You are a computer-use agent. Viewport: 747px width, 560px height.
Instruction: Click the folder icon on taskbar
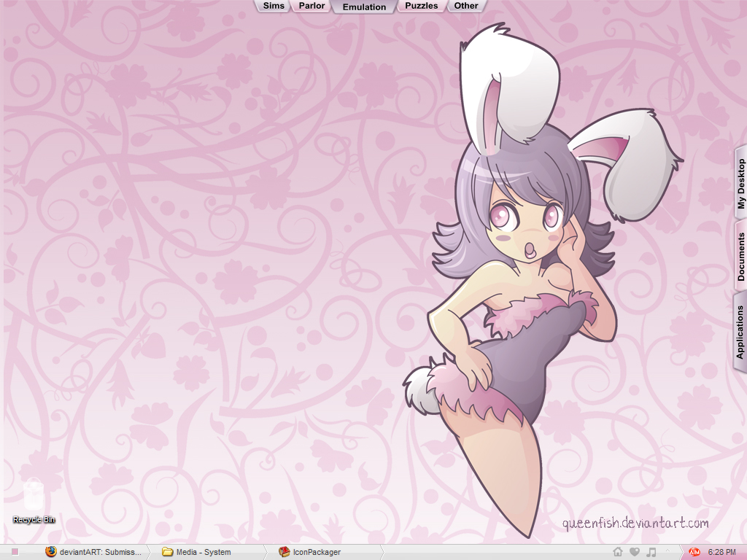167,551
